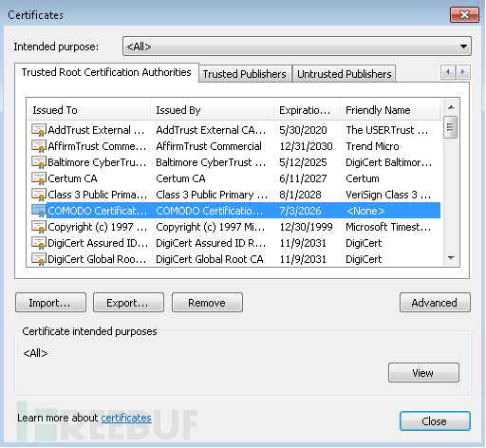View the selected certificate details
Viewport: 486px width, 448px height.
(x=423, y=373)
